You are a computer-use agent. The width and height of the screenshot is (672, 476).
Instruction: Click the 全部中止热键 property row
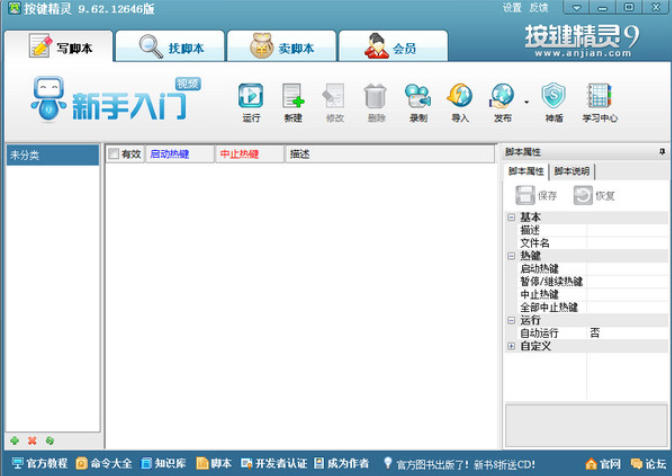tap(592, 307)
